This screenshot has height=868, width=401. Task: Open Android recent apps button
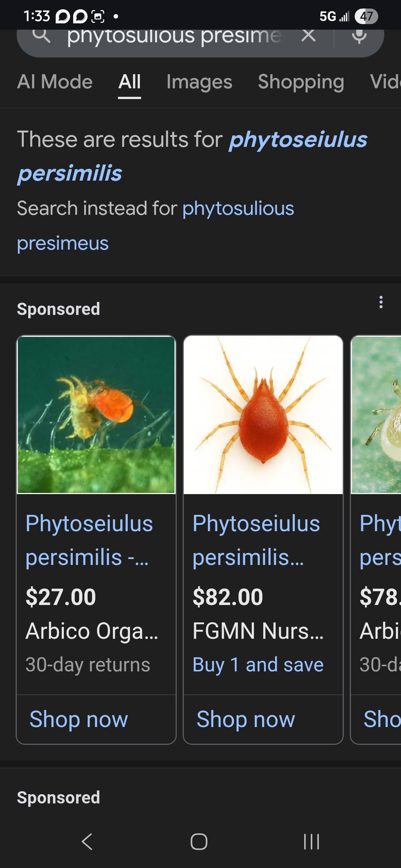(312, 841)
